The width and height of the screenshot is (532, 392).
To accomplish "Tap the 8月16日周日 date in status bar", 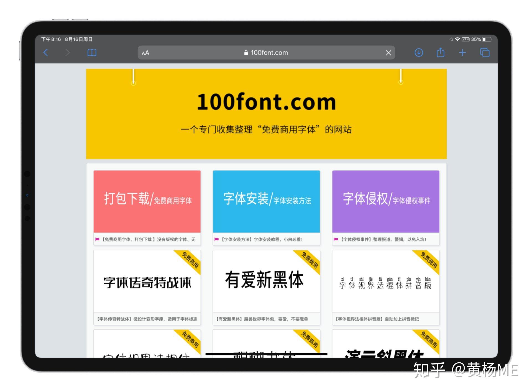I will click(79, 39).
